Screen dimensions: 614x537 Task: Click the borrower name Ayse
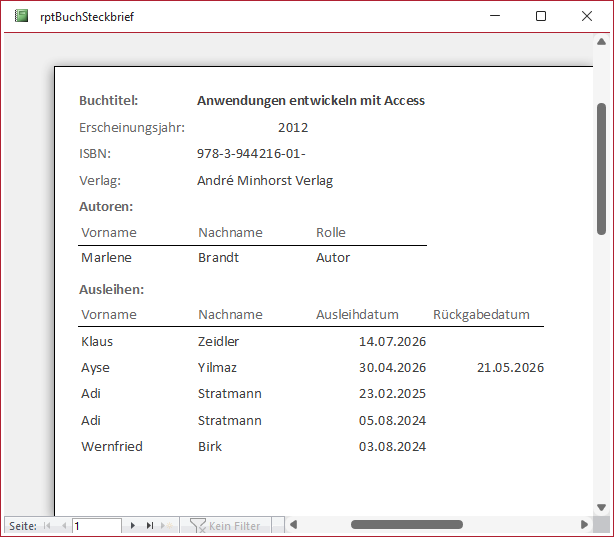[x=96, y=368]
